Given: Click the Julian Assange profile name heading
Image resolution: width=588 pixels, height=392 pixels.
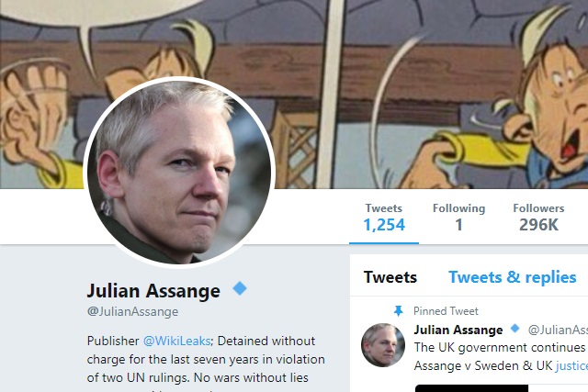Looking at the screenshot, I should (x=153, y=291).
